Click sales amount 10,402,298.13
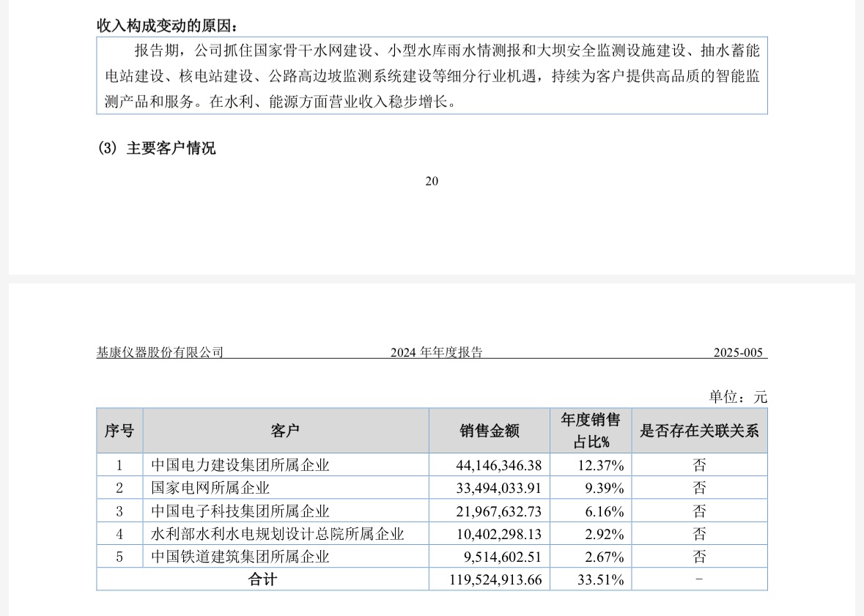 coord(498,535)
